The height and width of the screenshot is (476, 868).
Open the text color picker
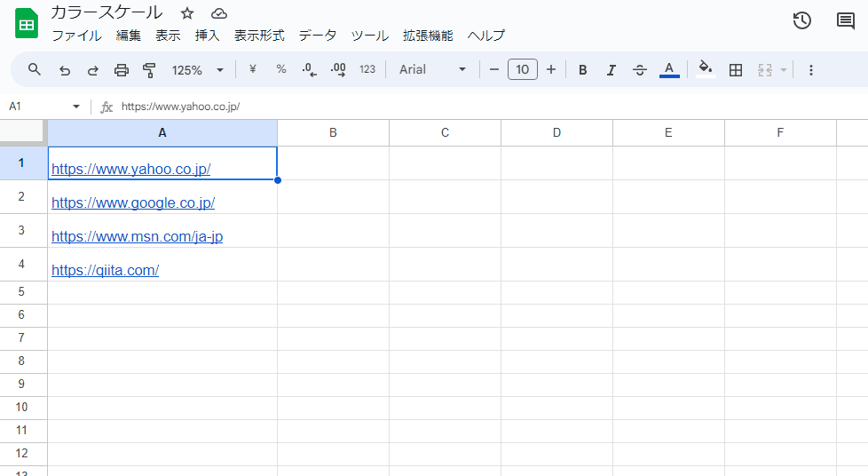point(669,70)
